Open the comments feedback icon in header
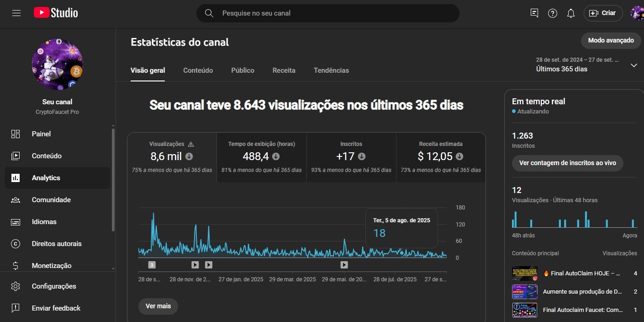644x322 pixels. [x=534, y=13]
